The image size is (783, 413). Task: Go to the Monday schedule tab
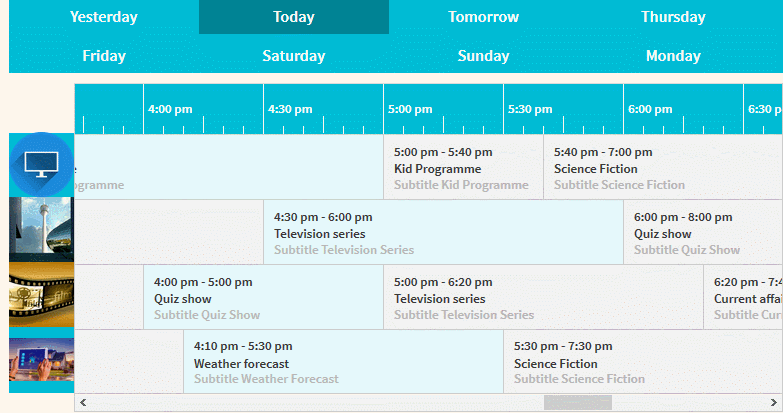click(673, 55)
